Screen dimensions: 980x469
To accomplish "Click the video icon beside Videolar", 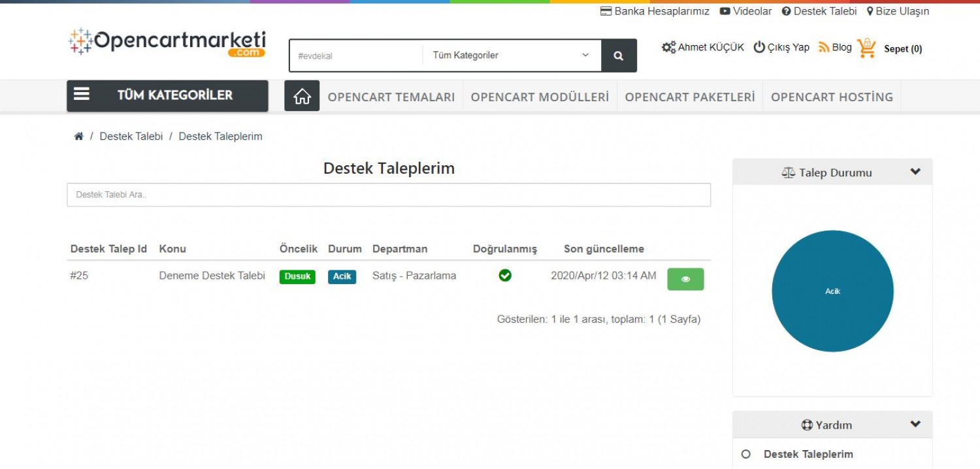I will pos(725,11).
